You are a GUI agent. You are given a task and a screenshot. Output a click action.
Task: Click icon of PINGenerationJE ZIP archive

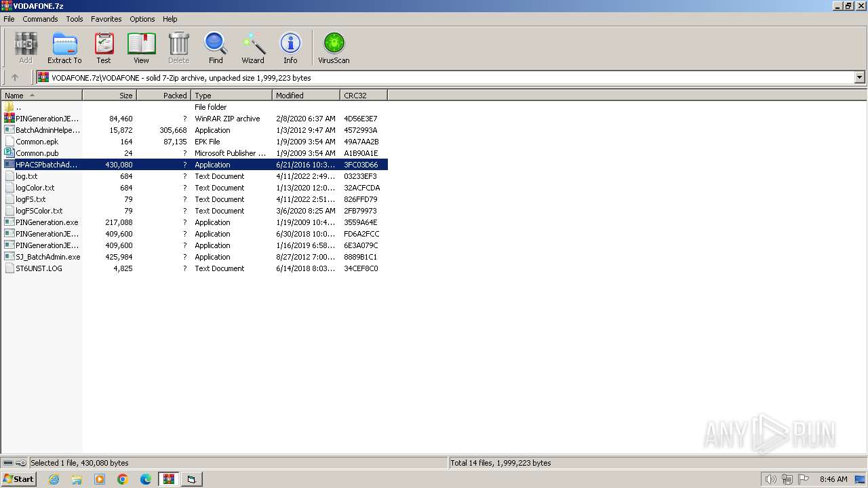point(9,119)
